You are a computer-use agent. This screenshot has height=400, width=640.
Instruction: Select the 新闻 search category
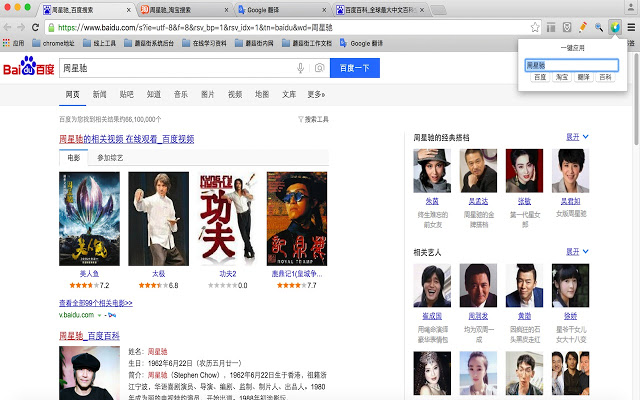click(100, 94)
